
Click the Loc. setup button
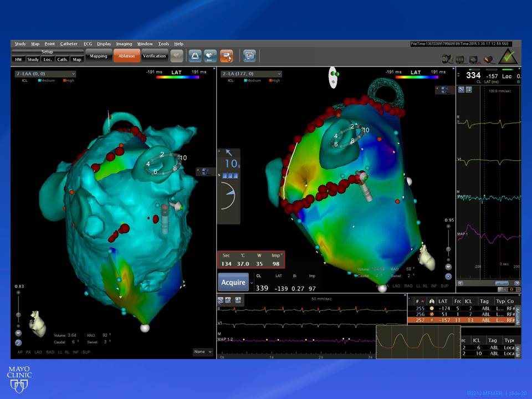tap(48, 59)
